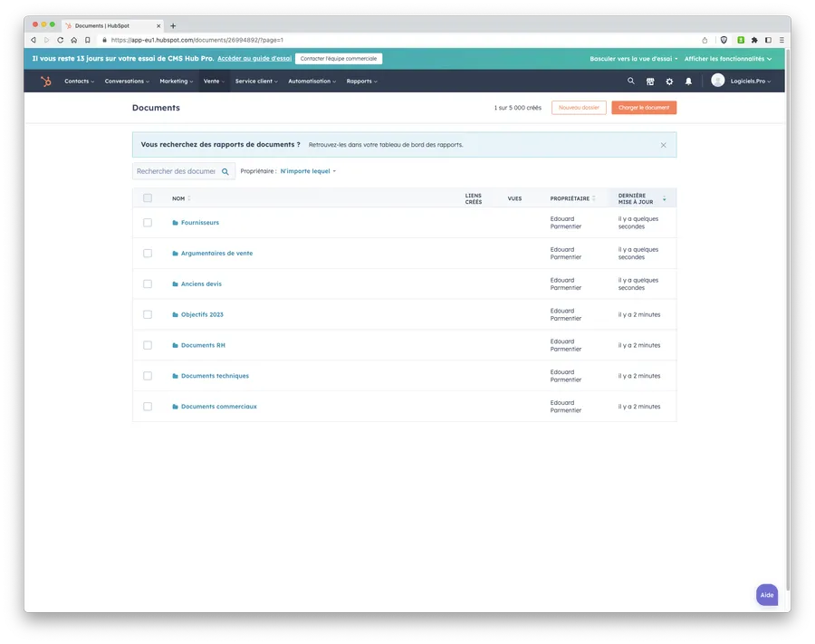This screenshot has width=815, height=644.
Task: Expand Basculer vers la vue d'essai
Action: (x=633, y=59)
